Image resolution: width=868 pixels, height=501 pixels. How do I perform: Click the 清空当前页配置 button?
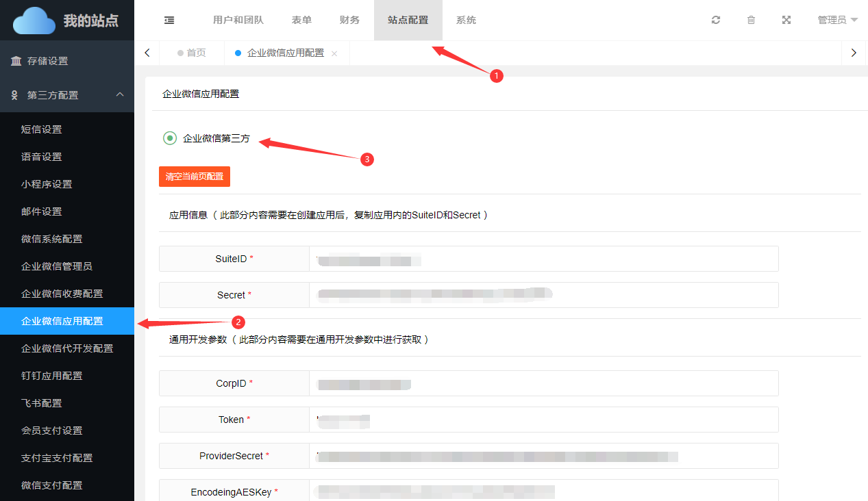coord(195,176)
